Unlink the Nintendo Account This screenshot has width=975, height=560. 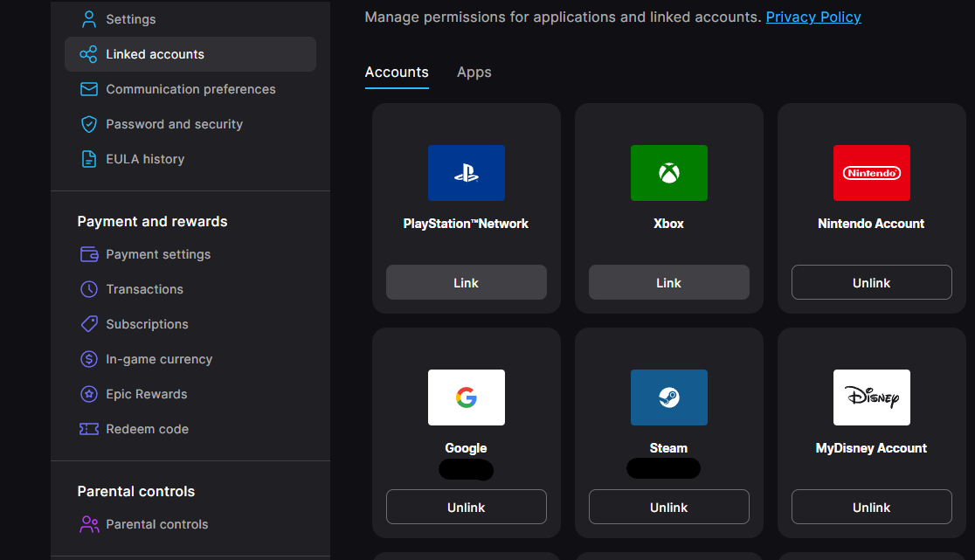pyautogui.click(x=872, y=283)
